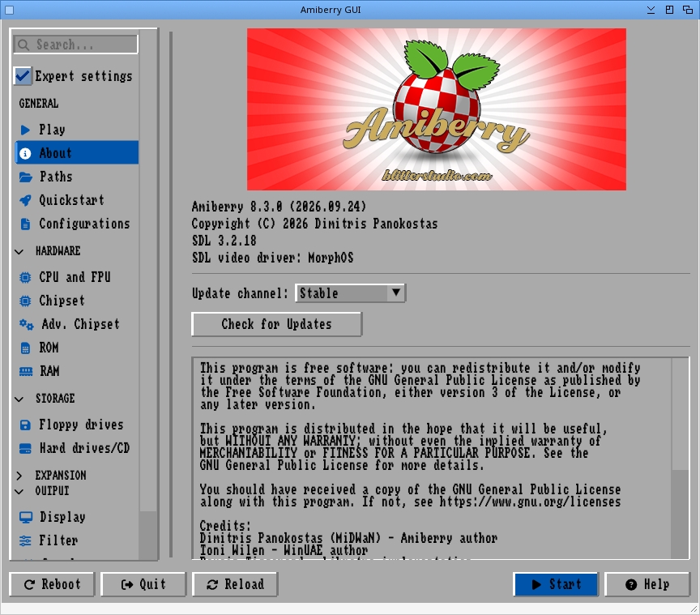700x615 pixels.
Task: Click the Floppy drives disk icon
Action: [x=25, y=425]
